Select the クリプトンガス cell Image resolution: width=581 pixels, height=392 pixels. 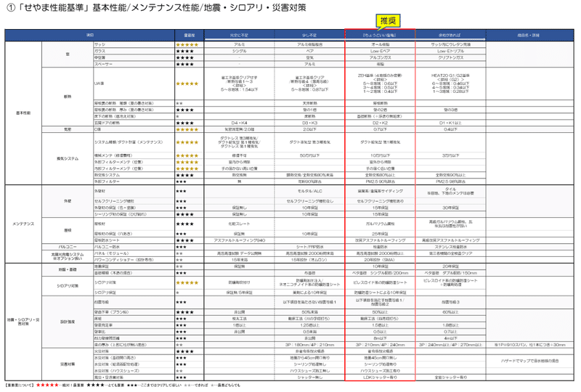click(x=450, y=58)
